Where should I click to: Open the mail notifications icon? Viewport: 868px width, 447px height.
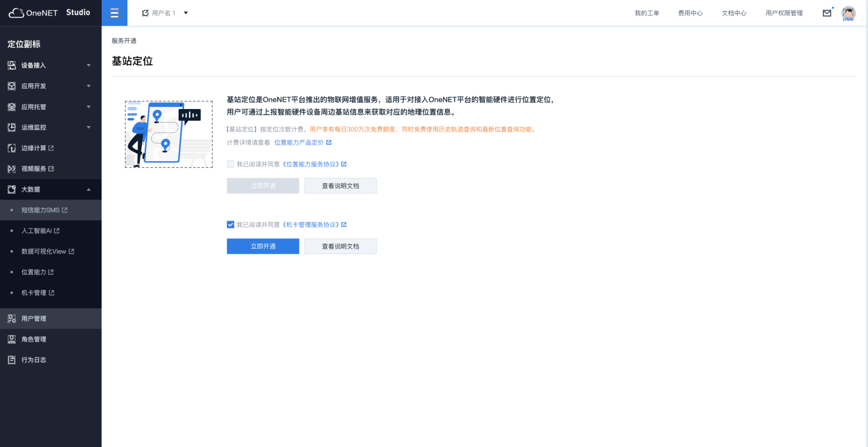point(827,13)
